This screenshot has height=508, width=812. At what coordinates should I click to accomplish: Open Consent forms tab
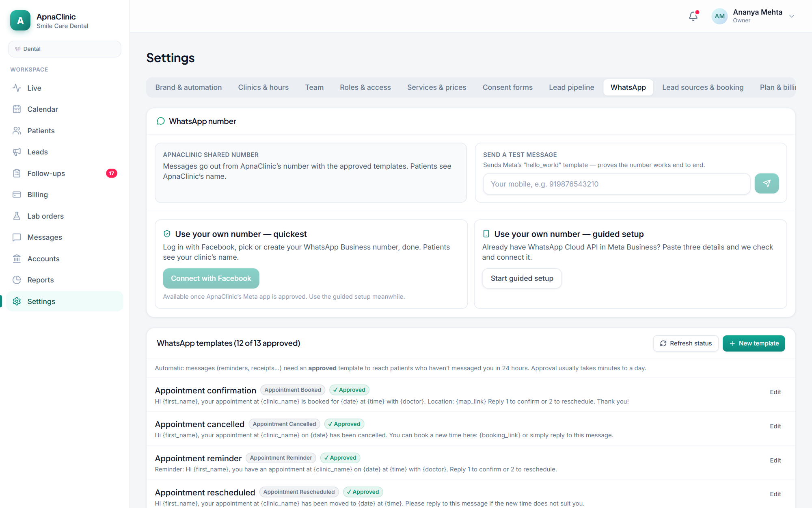click(x=508, y=87)
